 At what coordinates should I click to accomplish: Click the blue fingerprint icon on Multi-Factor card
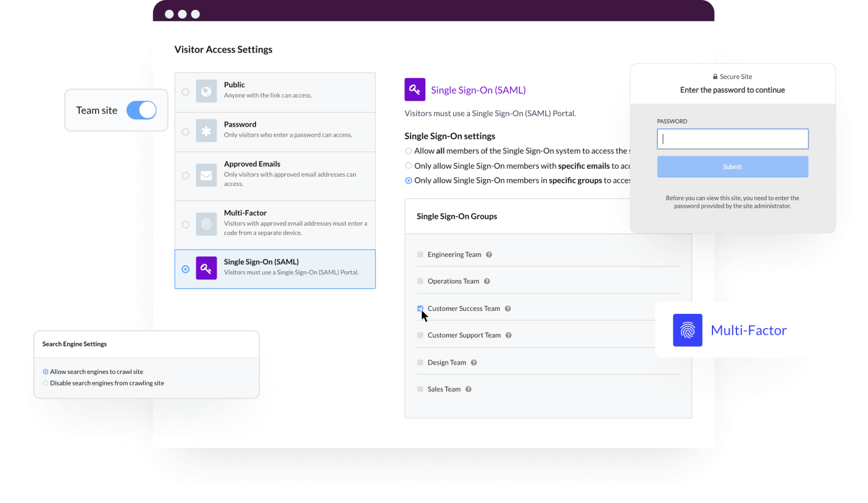tap(688, 330)
